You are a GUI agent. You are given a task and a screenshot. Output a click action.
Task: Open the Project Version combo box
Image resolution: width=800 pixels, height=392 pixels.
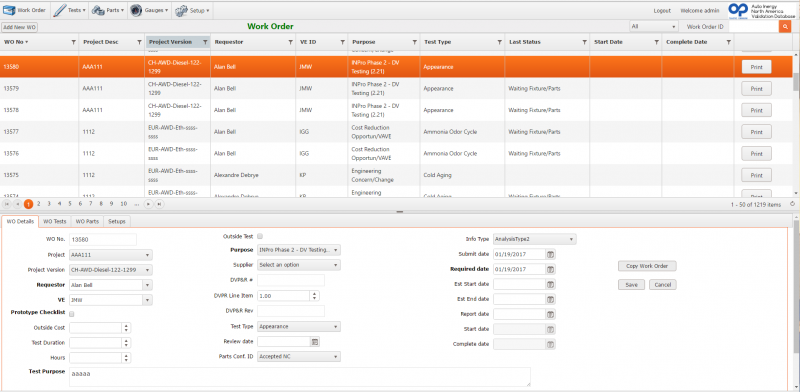pos(111,270)
